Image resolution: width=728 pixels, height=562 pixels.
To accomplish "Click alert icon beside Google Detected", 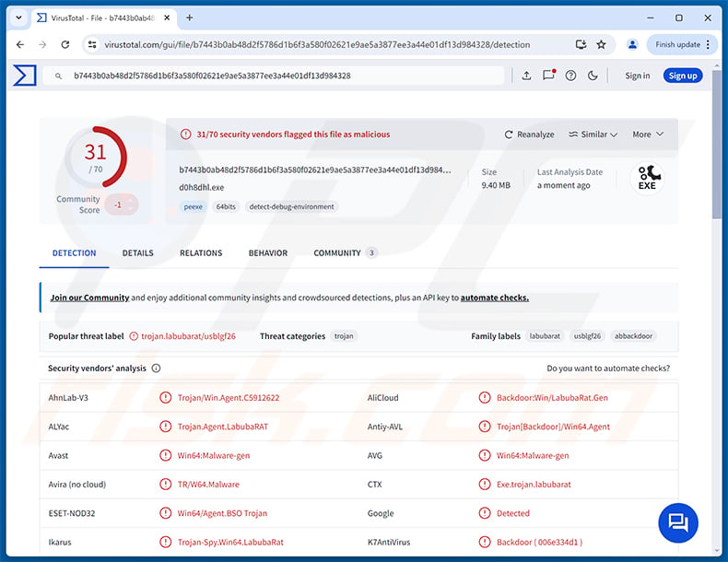I will pos(484,513).
